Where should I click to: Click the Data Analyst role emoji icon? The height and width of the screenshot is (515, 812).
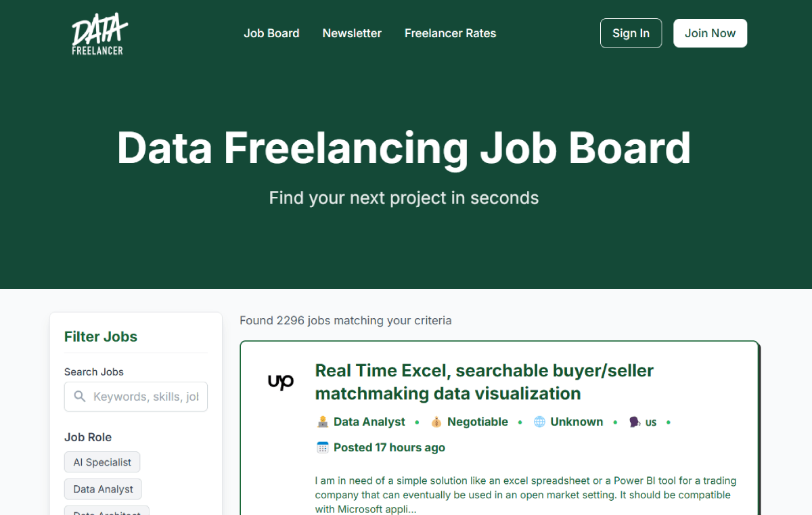tap(323, 422)
